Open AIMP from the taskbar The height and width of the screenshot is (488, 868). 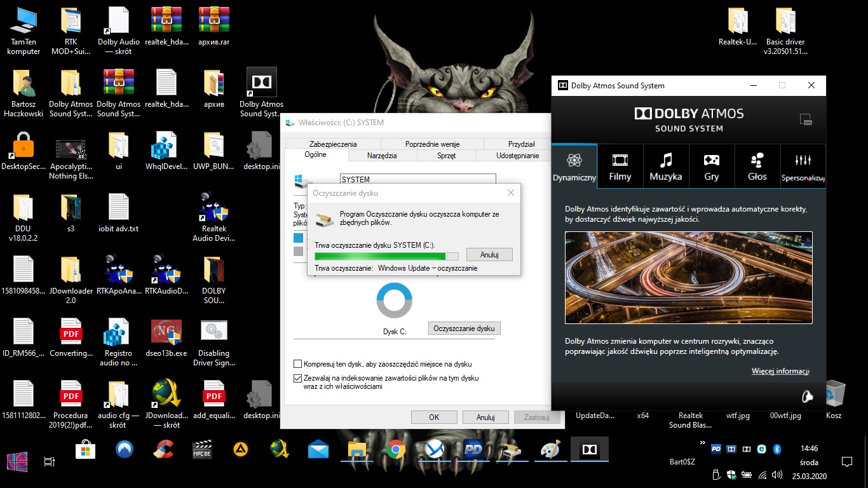click(x=241, y=450)
